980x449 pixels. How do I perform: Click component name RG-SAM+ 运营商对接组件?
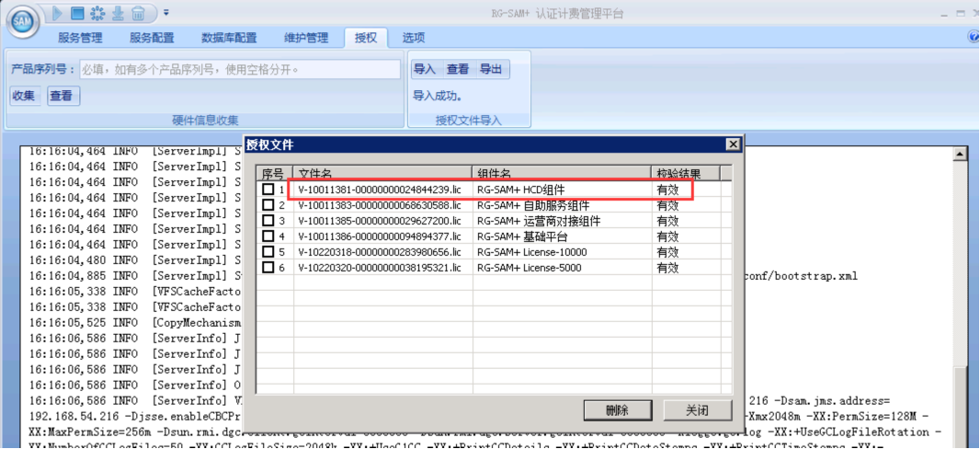point(539,221)
